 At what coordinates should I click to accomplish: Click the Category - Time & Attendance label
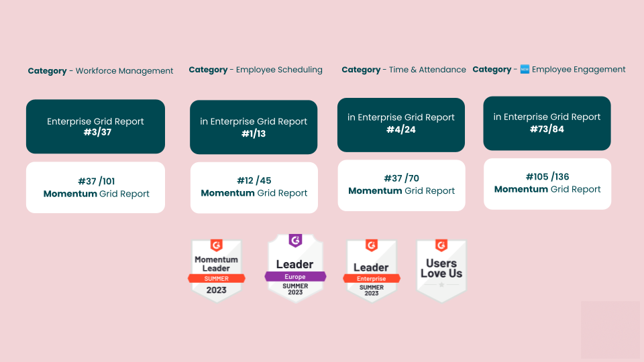404,70
